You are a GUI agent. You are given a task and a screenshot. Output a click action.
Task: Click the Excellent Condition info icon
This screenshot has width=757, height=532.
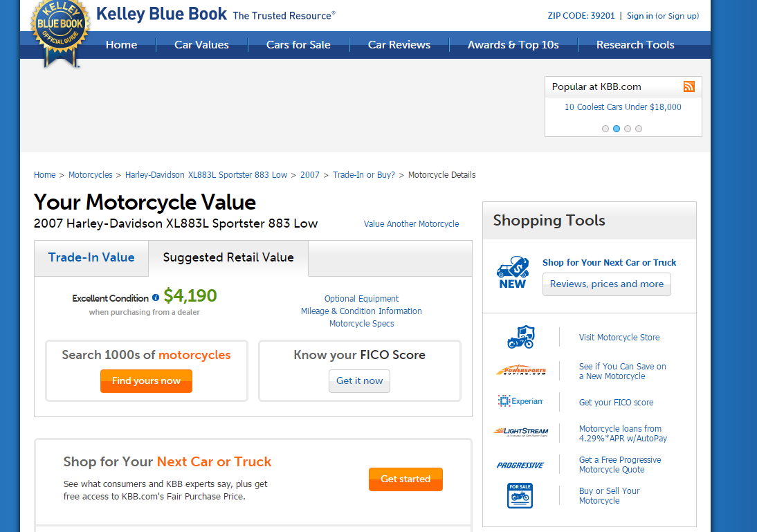click(156, 298)
